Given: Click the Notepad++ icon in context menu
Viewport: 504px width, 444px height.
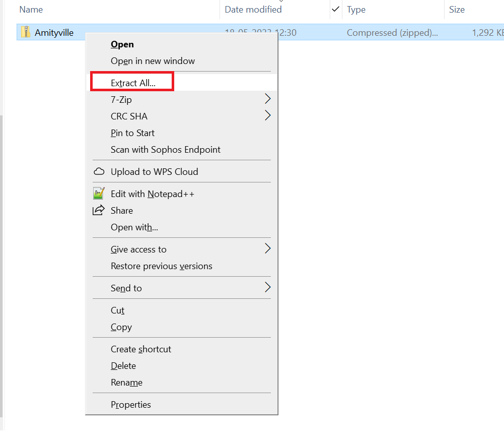Looking at the screenshot, I should point(99,194).
